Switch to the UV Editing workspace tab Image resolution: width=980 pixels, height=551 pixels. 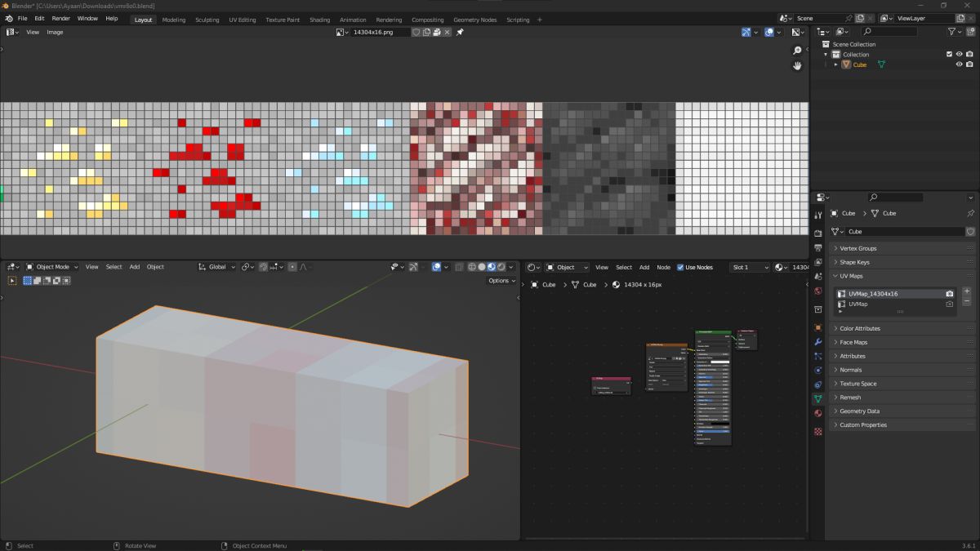pyautogui.click(x=242, y=20)
